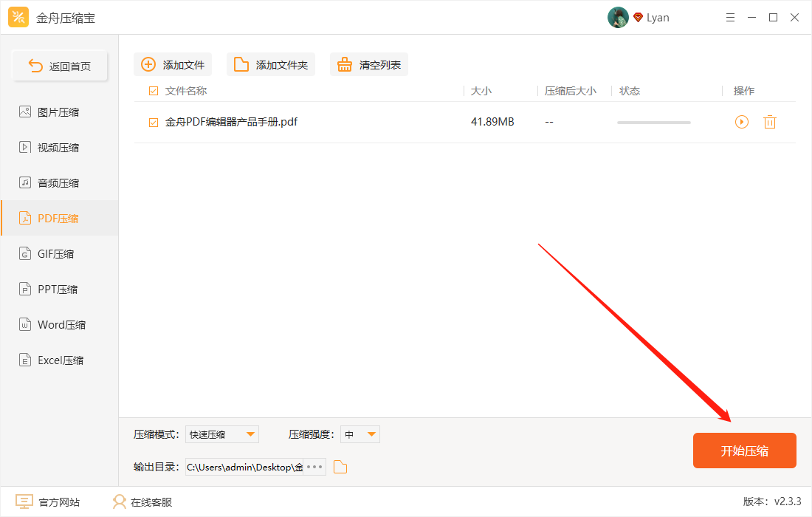Open output folder via folder icon
This screenshot has width=812, height=517.
tap(340, 466)
